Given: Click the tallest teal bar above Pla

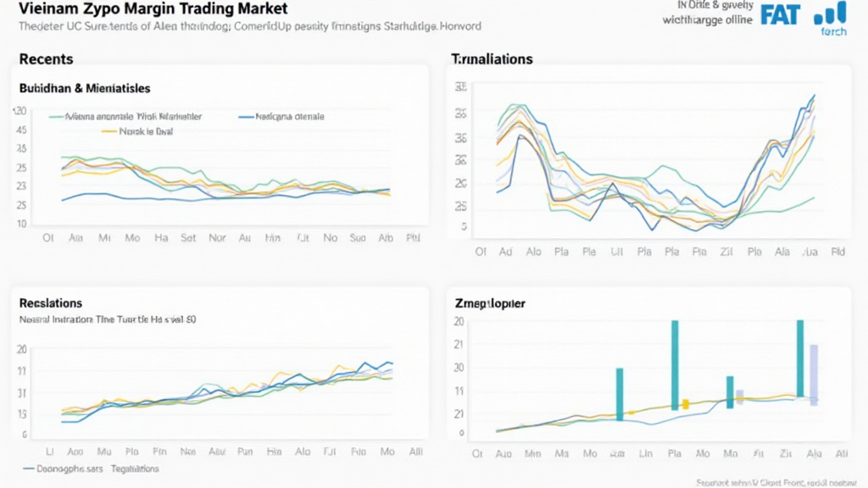Looking at the screenshot, I should (x=675, y=364).
